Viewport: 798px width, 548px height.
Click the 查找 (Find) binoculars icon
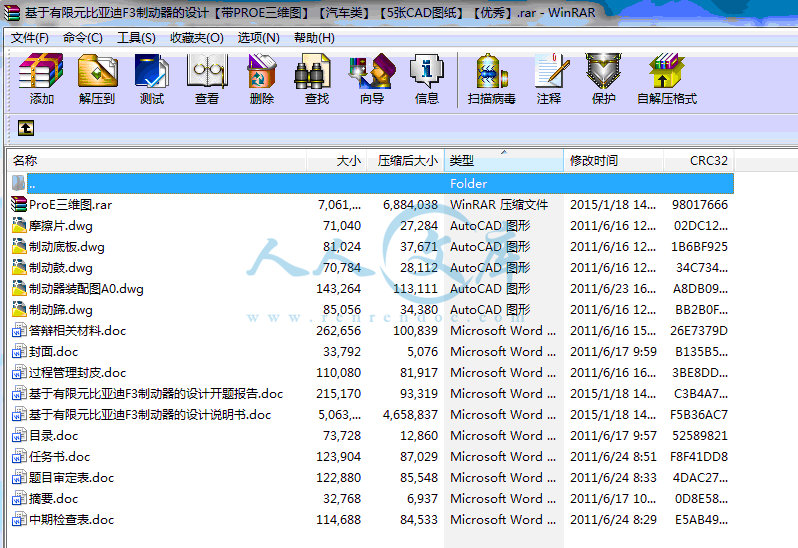point(312,73)
